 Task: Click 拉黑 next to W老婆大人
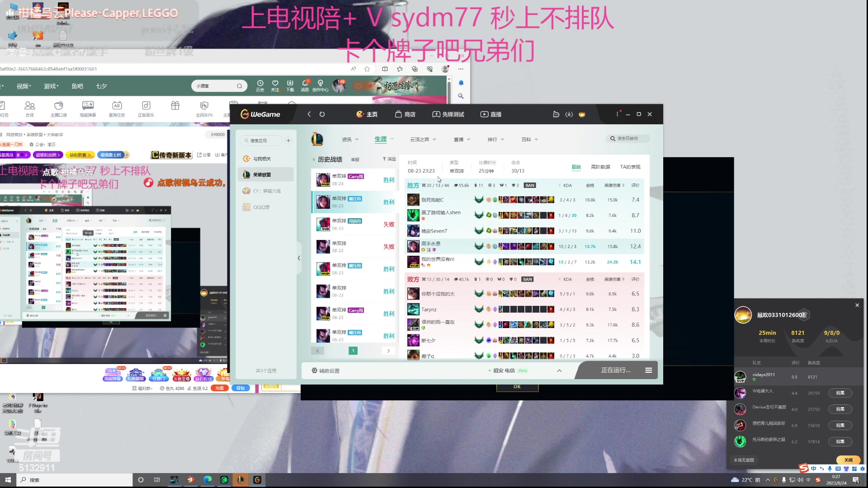tap(840, 393)
